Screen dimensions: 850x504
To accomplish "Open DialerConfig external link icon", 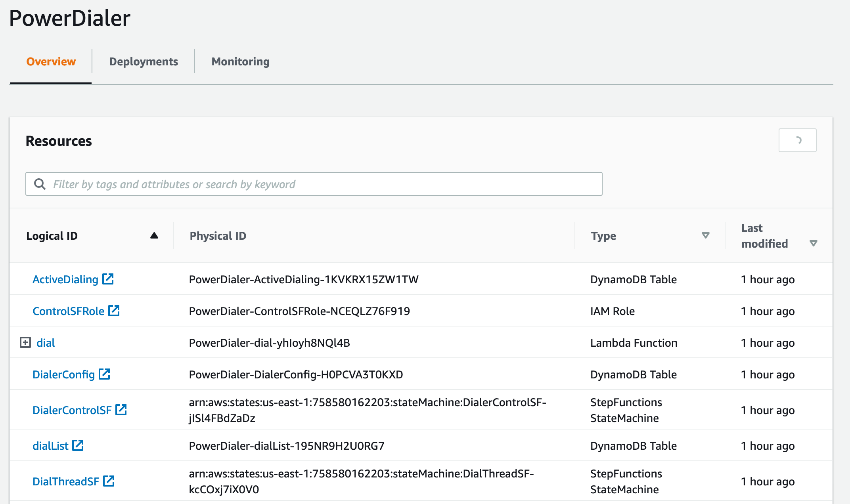I will pos(104,374).
